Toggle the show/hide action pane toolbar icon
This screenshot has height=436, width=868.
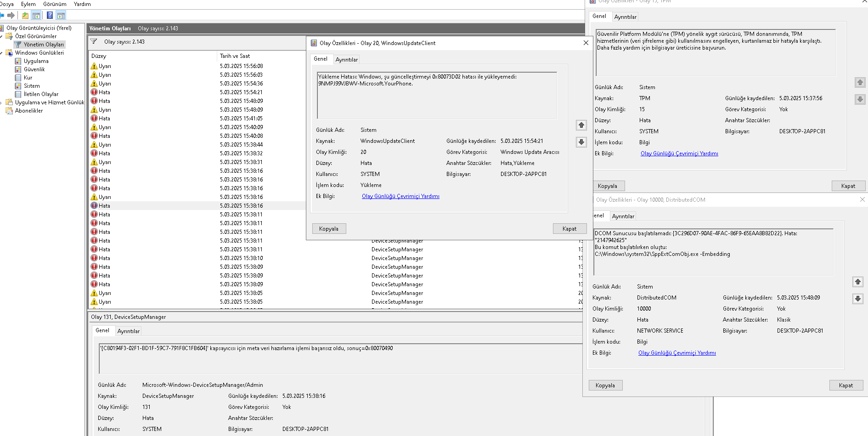point(61,16)
